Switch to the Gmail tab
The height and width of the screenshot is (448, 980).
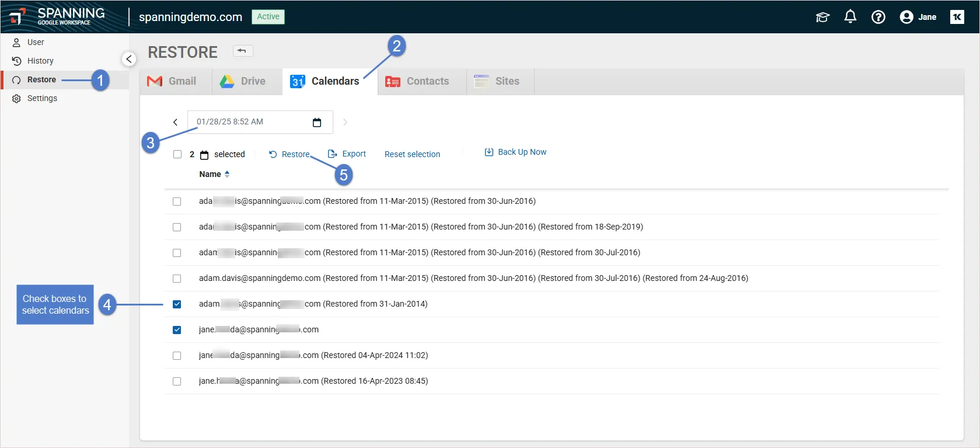click(x=172, y=81)
